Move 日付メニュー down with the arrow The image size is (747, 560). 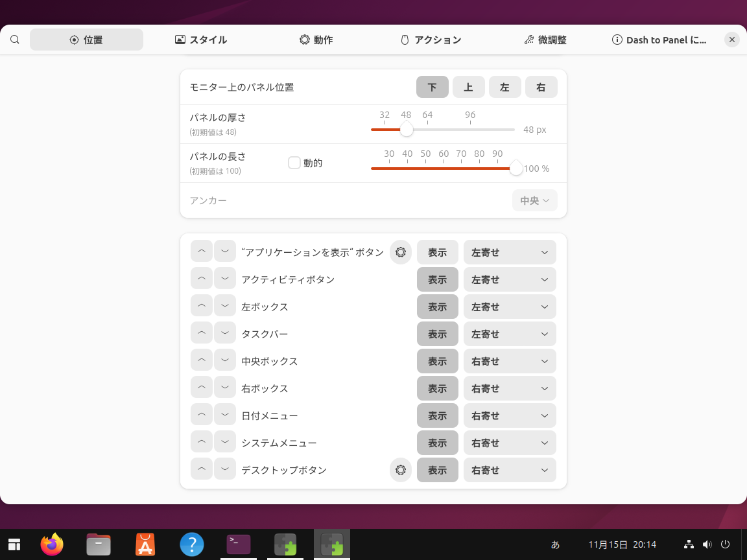tap(225, 415)
